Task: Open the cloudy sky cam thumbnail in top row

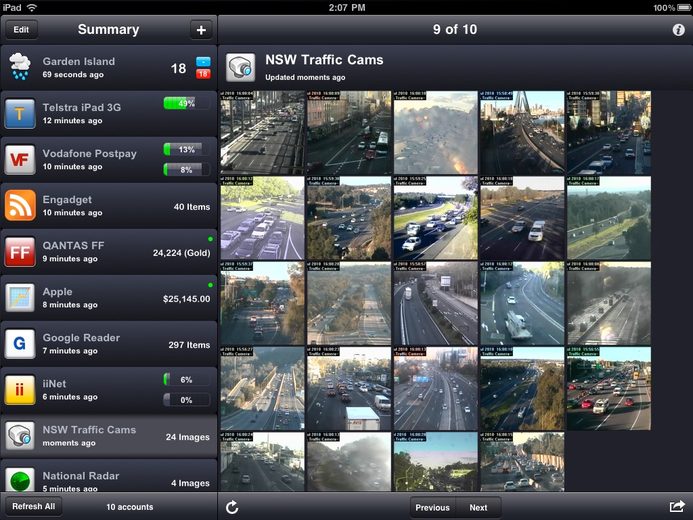Action: click(436, 133)
